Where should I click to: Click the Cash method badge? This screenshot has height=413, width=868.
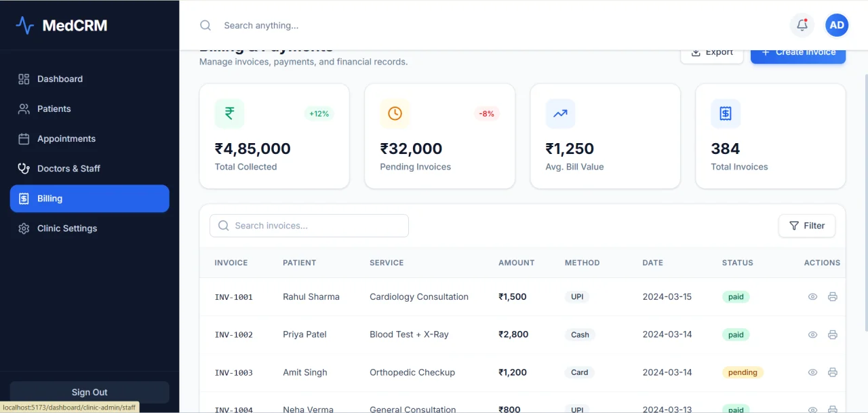[x=580, y=334]
